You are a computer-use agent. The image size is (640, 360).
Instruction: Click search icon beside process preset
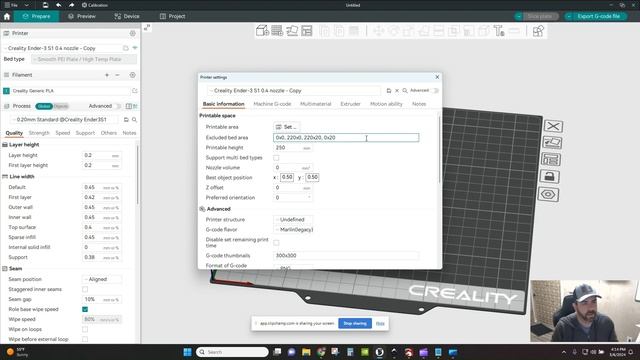pyautogui.click(x=134, y=120)
